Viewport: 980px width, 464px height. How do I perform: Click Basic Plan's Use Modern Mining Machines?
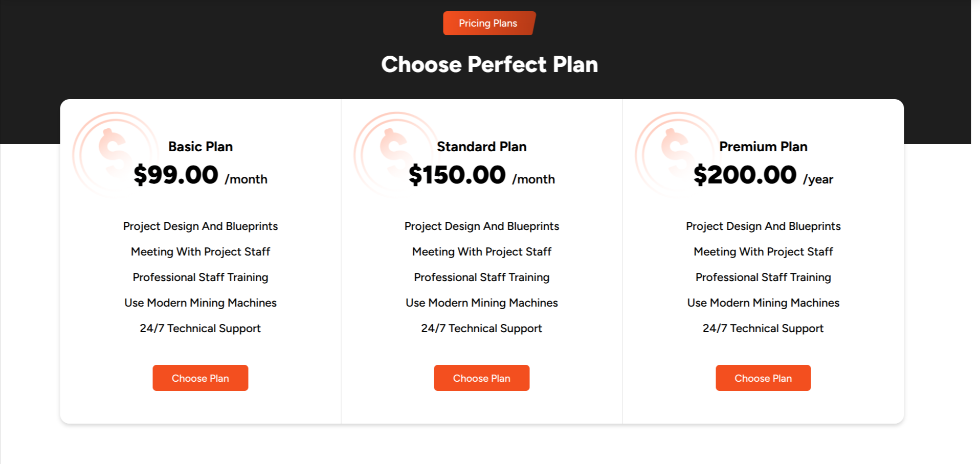pyautogui.click(x=201, y=303)
